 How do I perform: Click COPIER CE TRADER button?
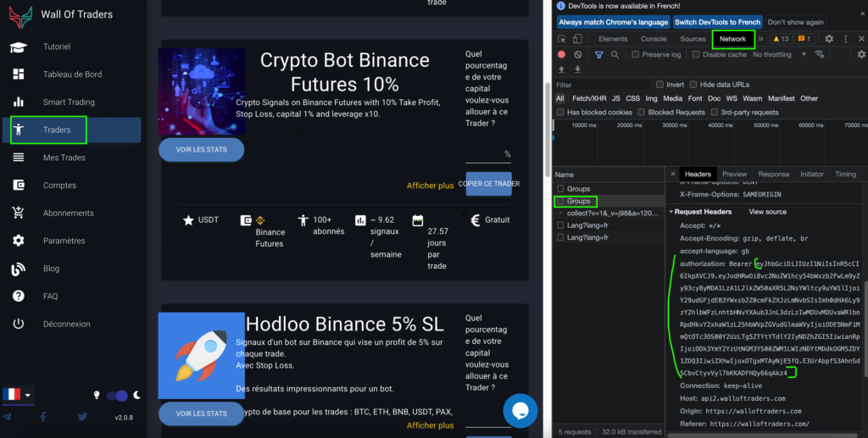click(489, 184)
